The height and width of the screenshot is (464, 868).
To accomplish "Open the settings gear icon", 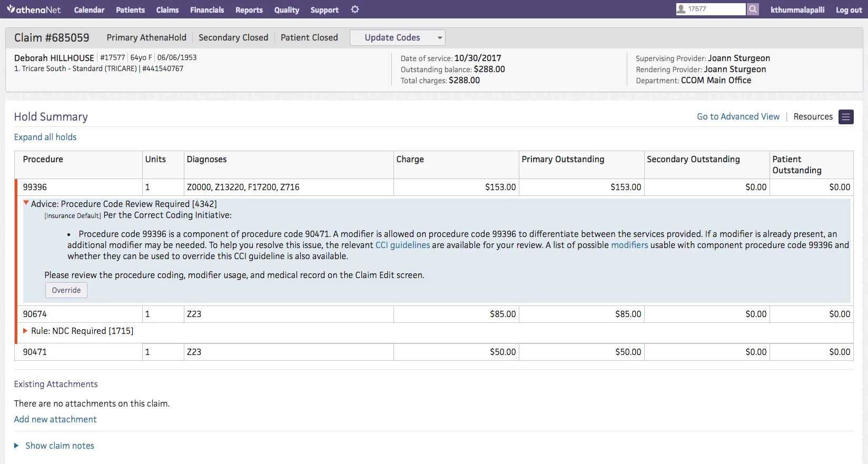I will [355, 9].
